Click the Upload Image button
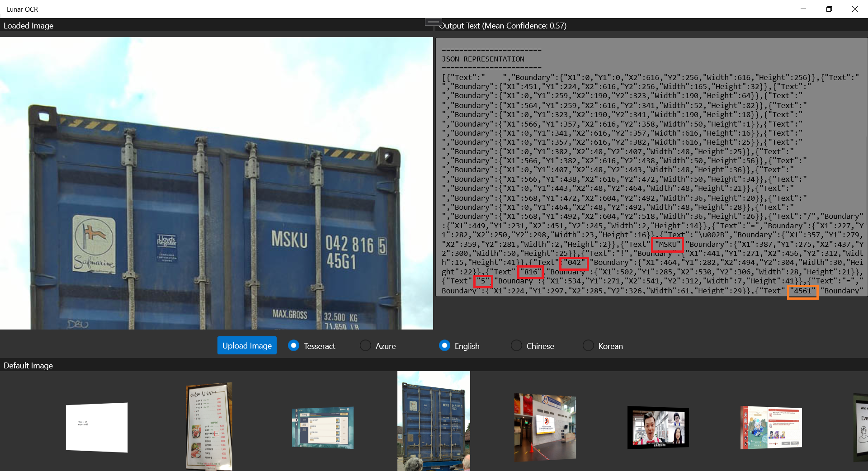Screen dimensions: 868x471 [x=247, y=346]
